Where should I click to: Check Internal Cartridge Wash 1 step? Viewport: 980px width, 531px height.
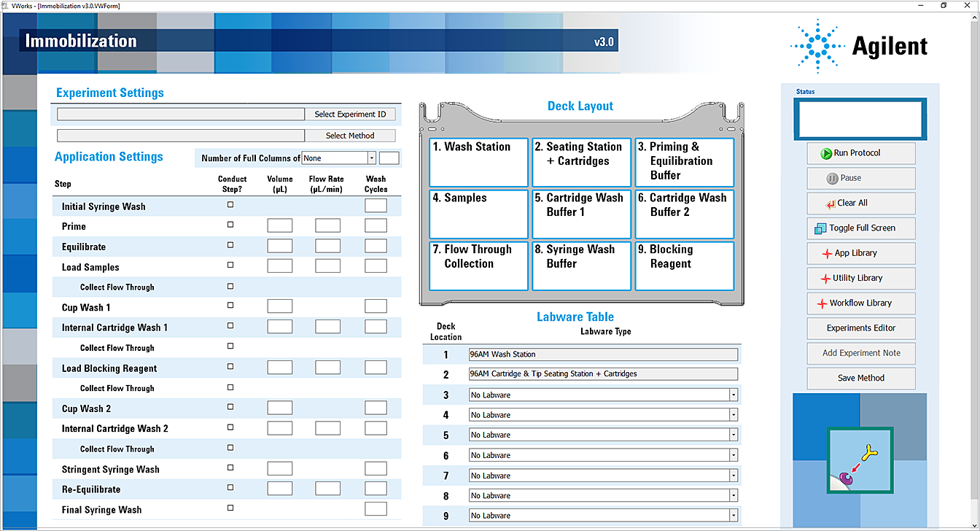pyautogui.click(x=231, y=326)
